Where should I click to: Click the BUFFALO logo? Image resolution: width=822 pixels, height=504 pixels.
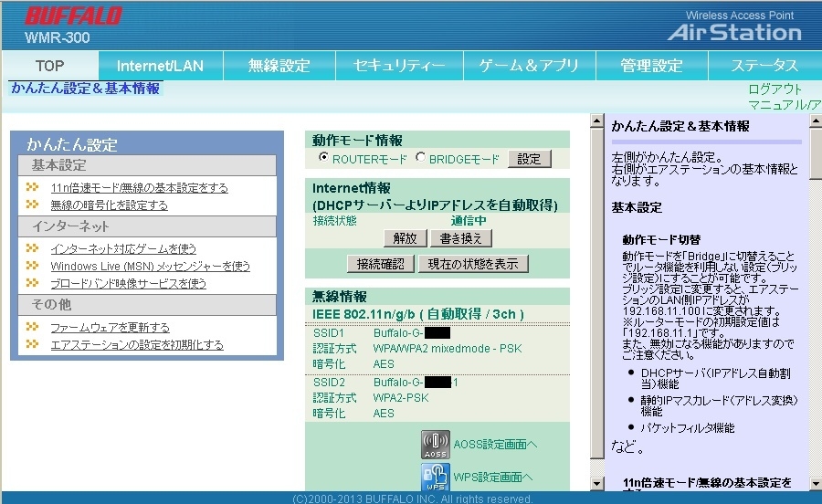(73, 16)
